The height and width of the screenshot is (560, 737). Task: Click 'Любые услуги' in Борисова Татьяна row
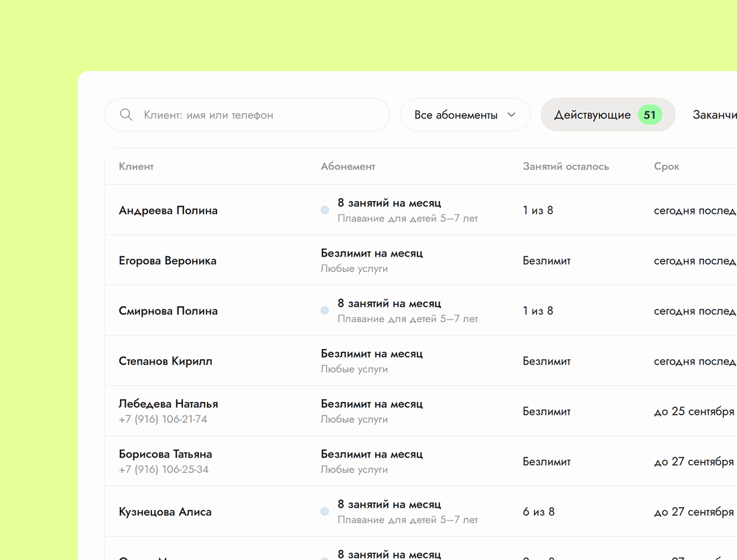click(354, 470)
